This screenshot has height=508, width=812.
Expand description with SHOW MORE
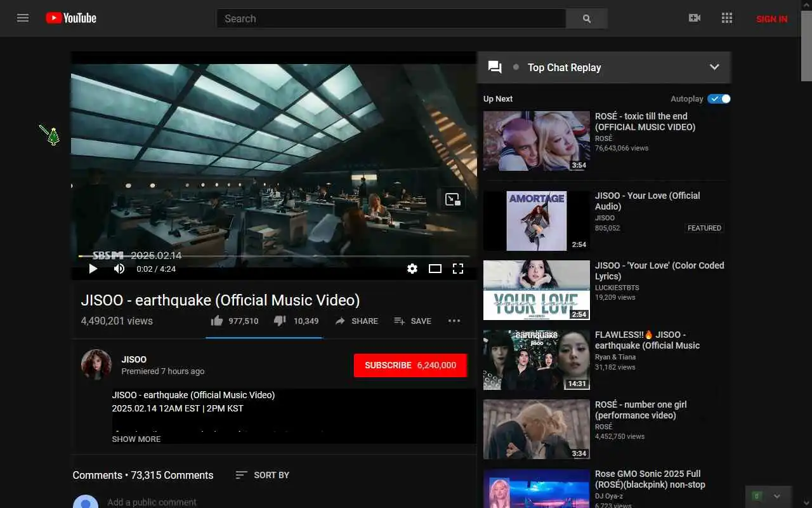coord(136,439)
